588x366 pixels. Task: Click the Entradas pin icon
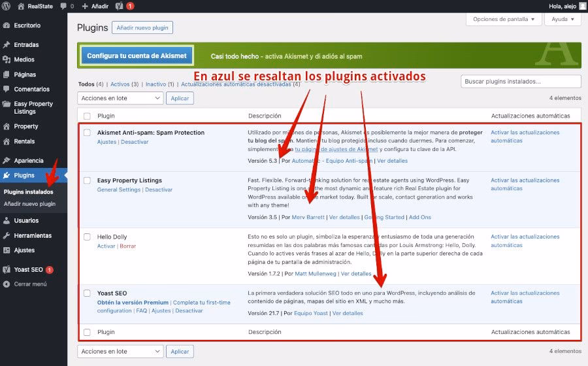click(7, 44)
